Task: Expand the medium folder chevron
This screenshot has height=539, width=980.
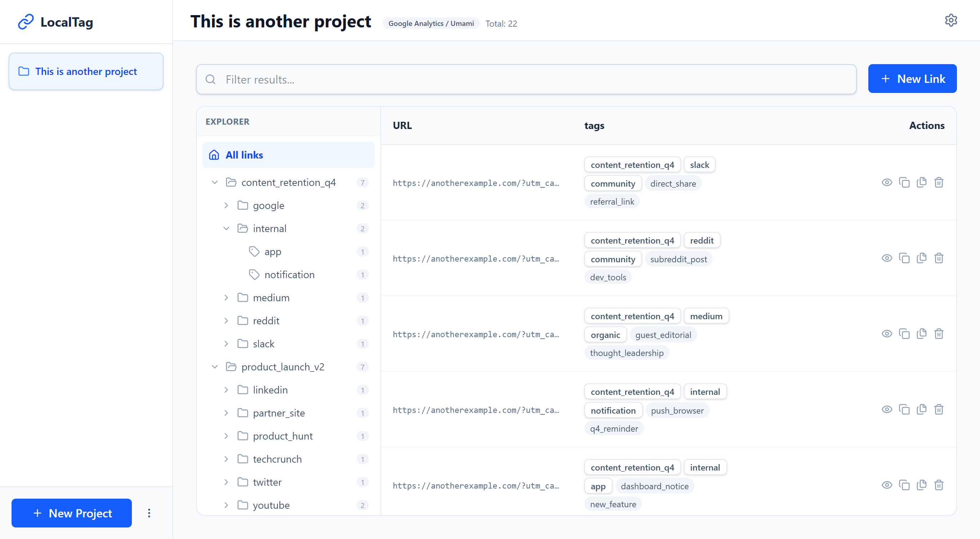Action: pos(226,298)
